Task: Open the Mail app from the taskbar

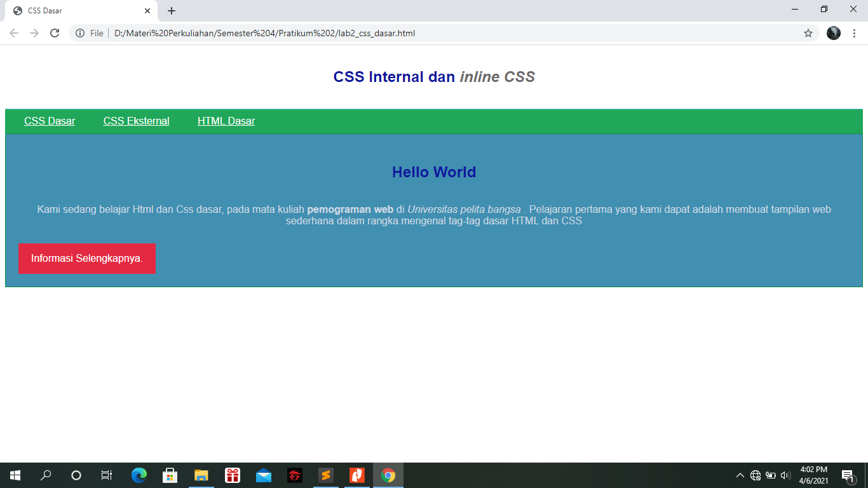Action: pos(264,475)
